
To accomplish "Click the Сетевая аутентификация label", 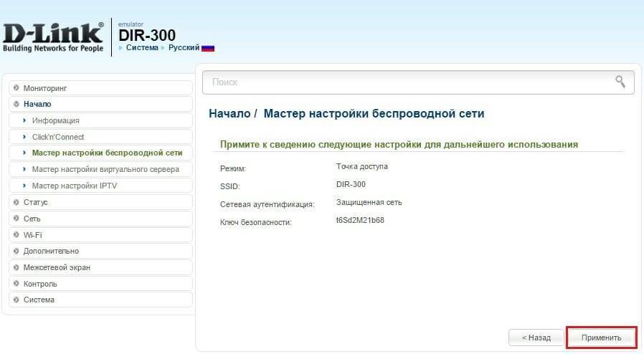I will point(267,204).
